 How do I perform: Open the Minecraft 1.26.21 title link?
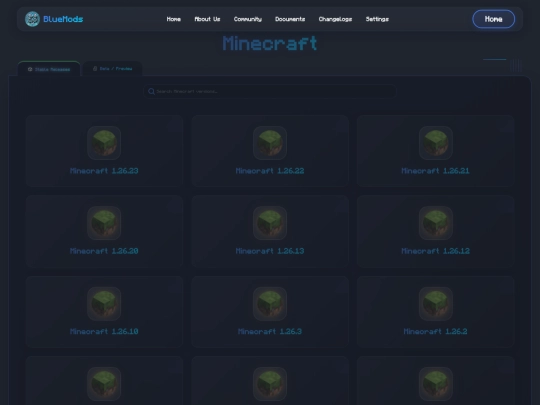436,171
